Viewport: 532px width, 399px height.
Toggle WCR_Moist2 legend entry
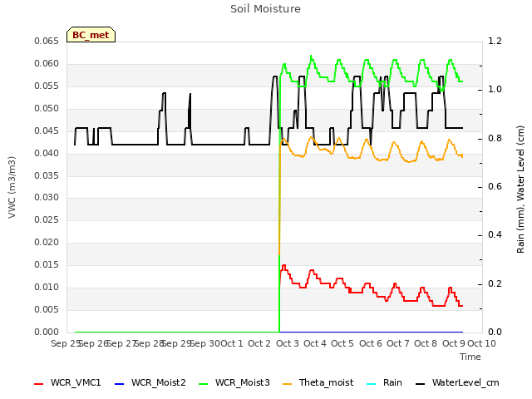click(x=150, y=382)
